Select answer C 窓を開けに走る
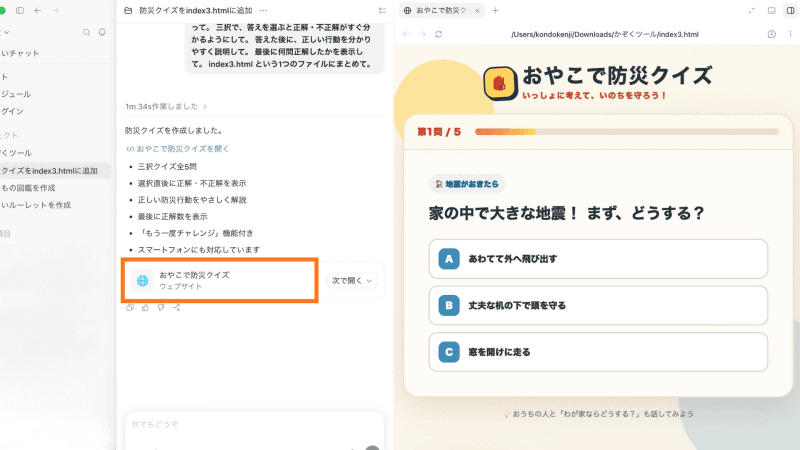 pos(598,352)
